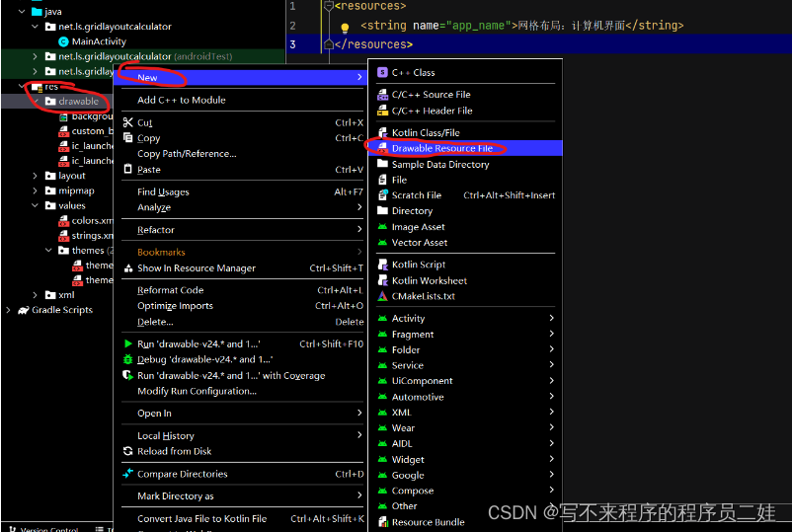Click the C/C++ Source File icon
Screen dimensions: 792x532
[382, 95]
